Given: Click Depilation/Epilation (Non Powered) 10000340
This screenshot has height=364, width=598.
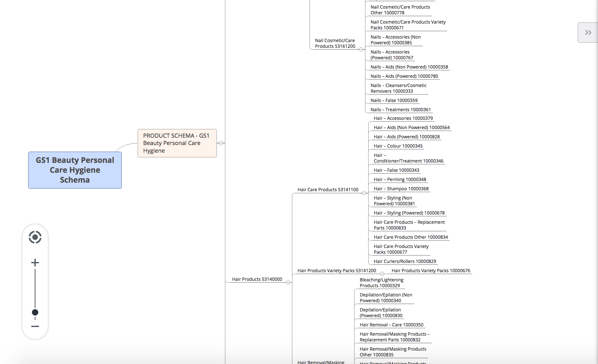Looking at the screenshot, I should coord(386,298).
